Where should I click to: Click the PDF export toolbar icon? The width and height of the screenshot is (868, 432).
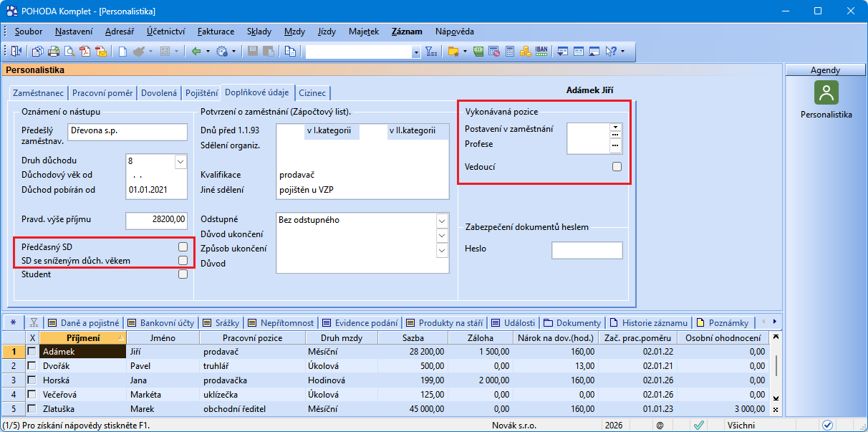(x=85, y=51)
